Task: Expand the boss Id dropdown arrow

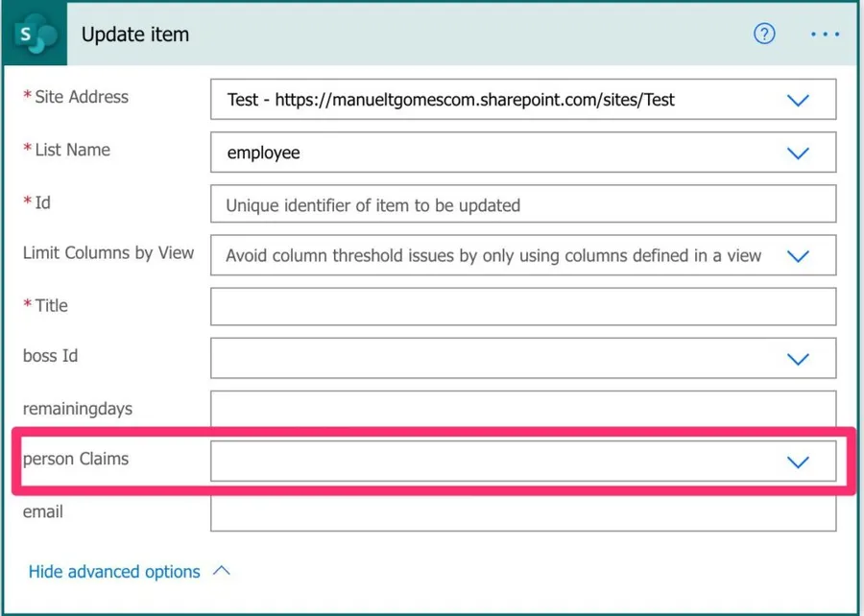Action: click(x=798, y=359)
